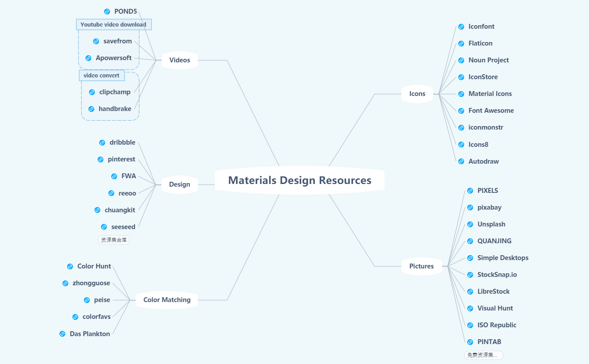
Task: Click the link icon beside peise
Action: [87, 300]
